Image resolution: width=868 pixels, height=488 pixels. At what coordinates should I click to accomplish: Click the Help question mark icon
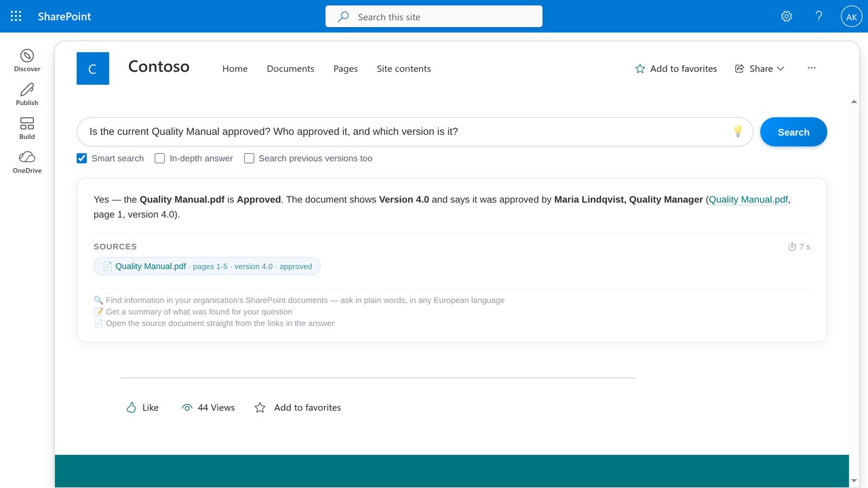[x=819, y=16]
